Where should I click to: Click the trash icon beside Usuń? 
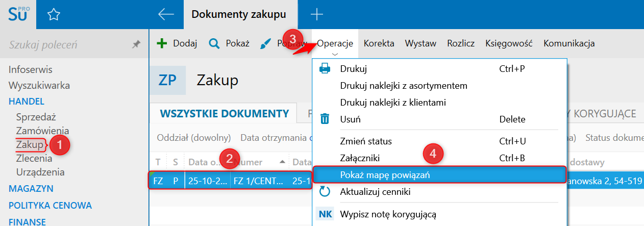coord(325,119)
